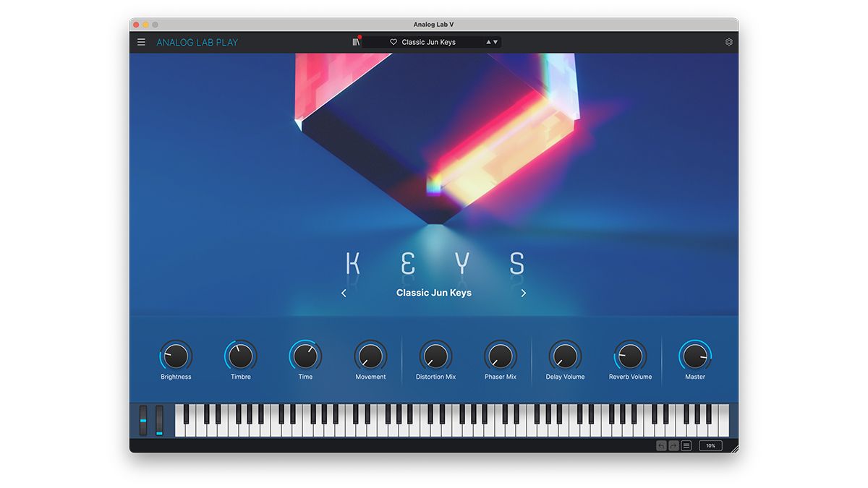Click the CPU usage meter showing 10%
The width and height of the screenshot is (868, 488).
710,445
